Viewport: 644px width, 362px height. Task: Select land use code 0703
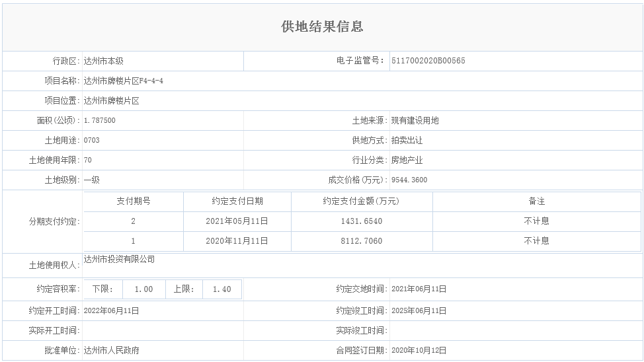[x=92, y=140]
